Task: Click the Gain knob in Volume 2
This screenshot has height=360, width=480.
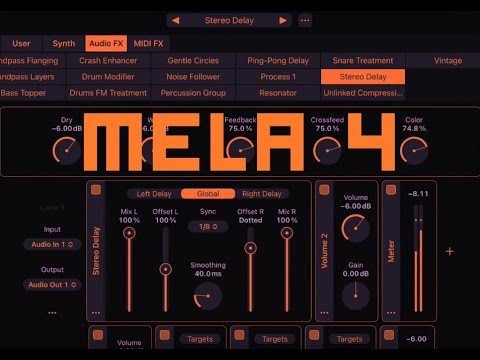Action: 356,296
